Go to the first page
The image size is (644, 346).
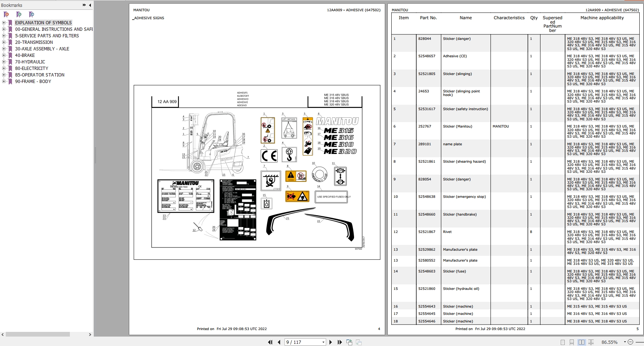(270, 342)
